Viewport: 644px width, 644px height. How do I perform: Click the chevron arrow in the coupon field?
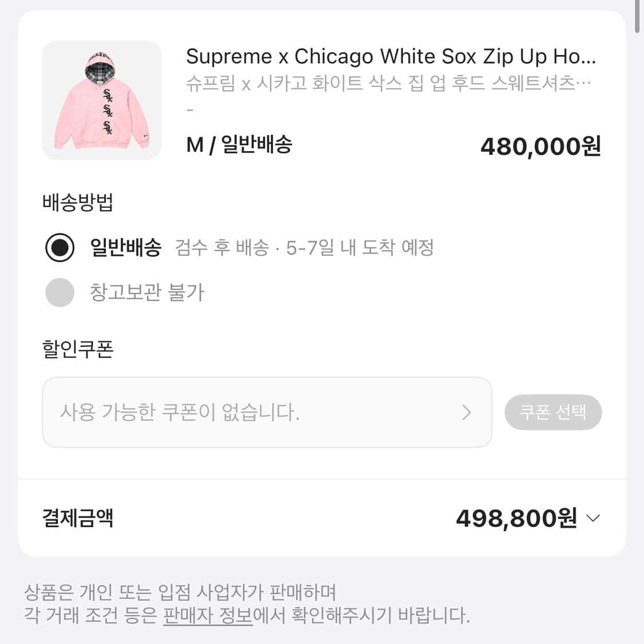pos(467,412)
